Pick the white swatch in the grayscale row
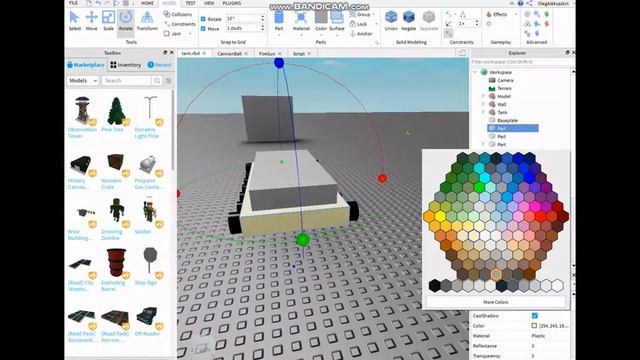 point(558,285)
